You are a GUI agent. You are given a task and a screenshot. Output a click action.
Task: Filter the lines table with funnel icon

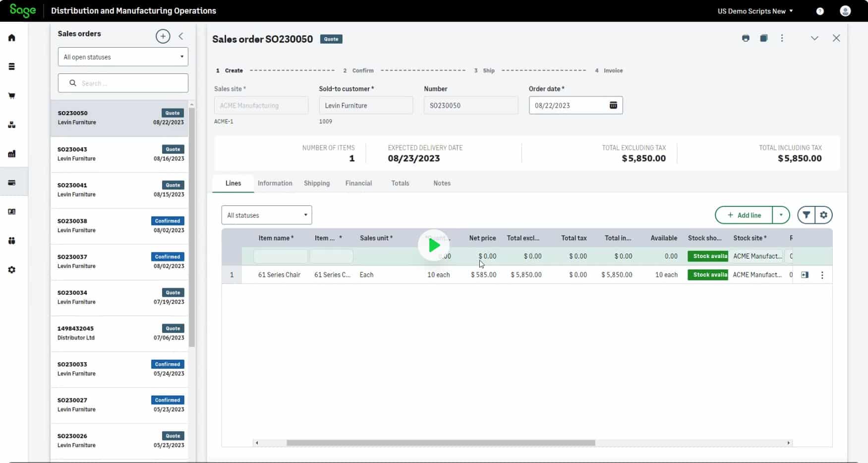point(807,215)
